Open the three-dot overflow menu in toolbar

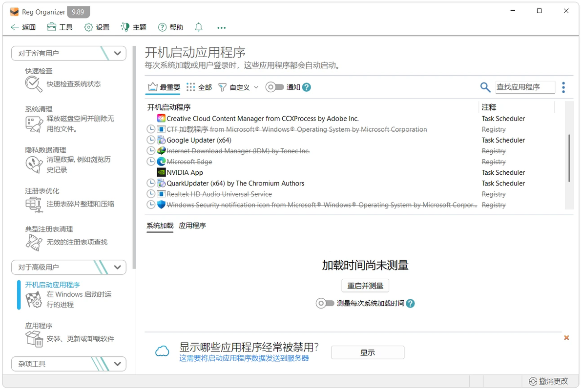point(222,27)
